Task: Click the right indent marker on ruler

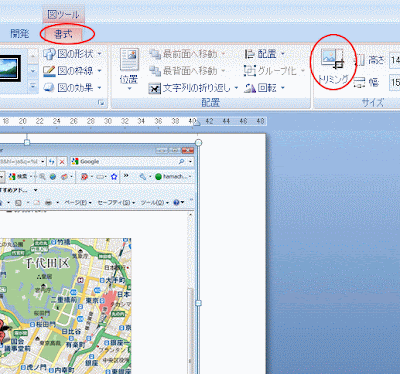Action: tap(197, 123)
